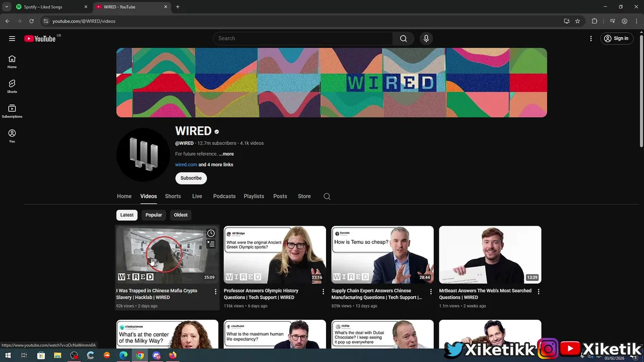The height and width of the screenshot is (362, 644).
Task: Reload the page
Action: [x=31, y=21]
